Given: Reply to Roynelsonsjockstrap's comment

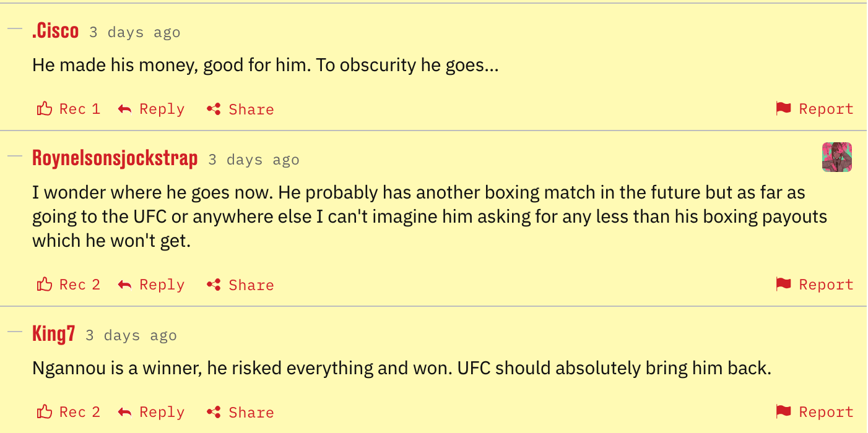Looking at the screenshot, I should coord(152,285).
